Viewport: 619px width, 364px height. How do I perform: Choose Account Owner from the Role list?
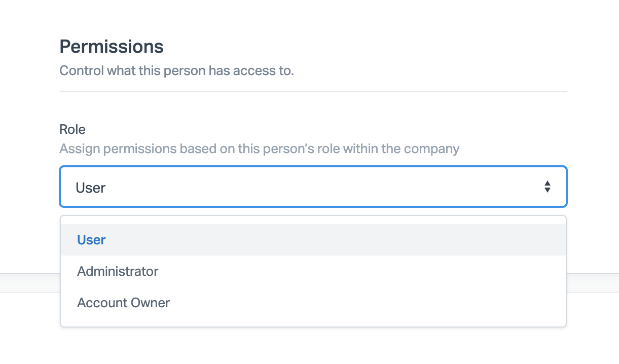(123, 303)
